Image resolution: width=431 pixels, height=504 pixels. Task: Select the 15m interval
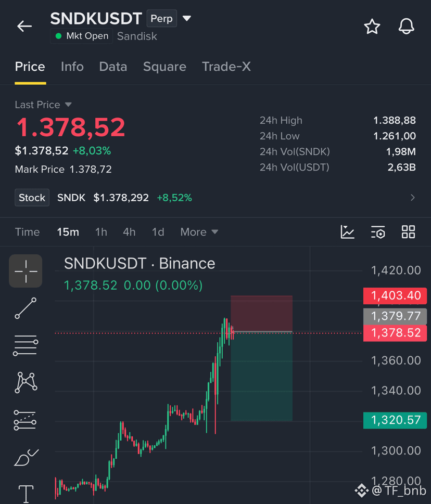pyautogui.click(x=68, y=232)
